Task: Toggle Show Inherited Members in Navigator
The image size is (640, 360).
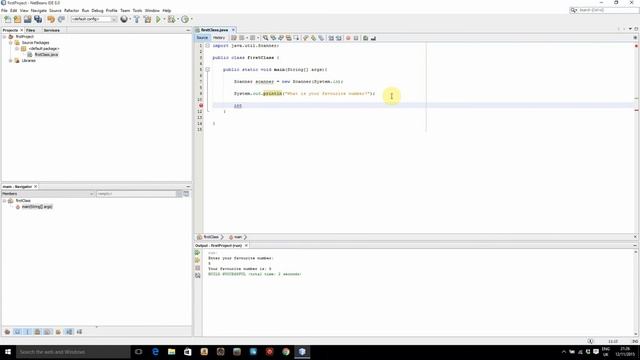Action: [x=7, y=332]
